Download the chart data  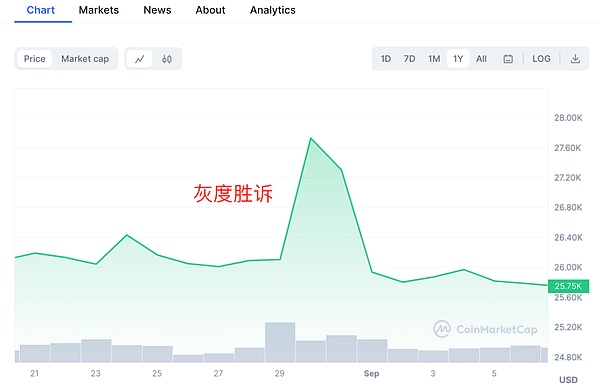tap(575, 59)
